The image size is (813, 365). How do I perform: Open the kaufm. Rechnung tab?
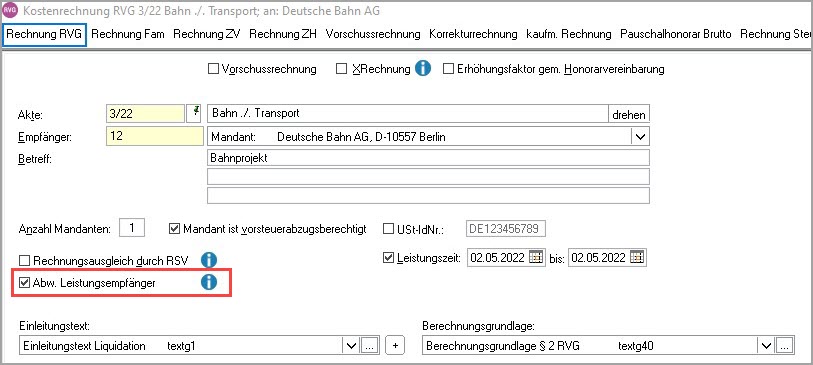(x=569, y=34)
